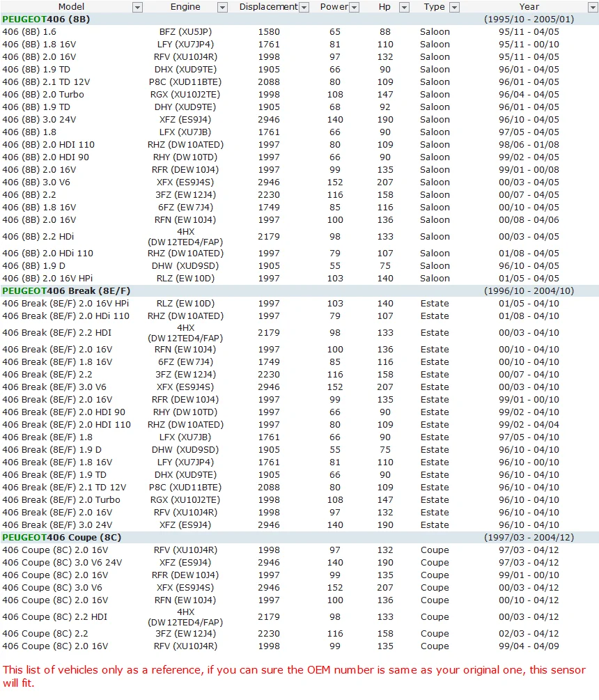
Task: Select 406 Coupe (8C) 3.0 V6 24V cell
Action: pos(62,563)
